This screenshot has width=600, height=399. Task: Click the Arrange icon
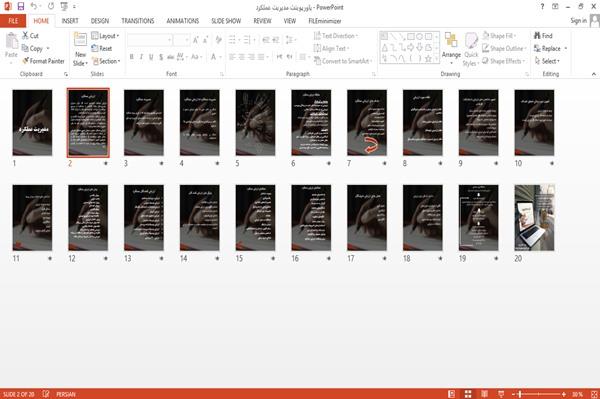pyautogui.click(x=451, y=41)
